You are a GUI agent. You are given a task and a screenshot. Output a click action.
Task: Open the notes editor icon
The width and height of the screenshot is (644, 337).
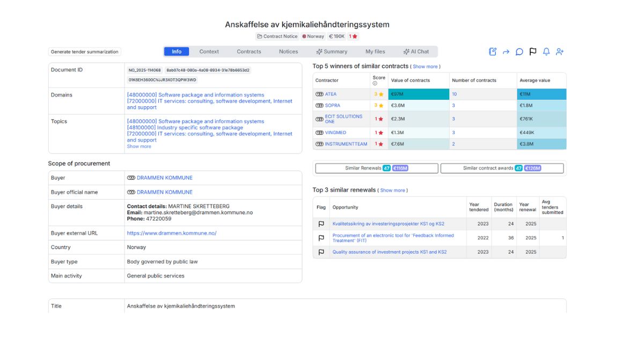tap(493, 52)
